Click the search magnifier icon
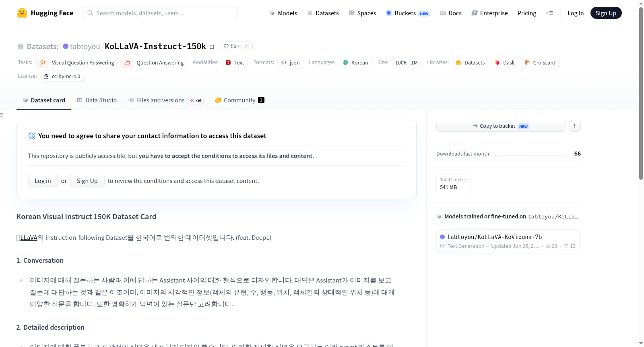The width and height of the screenshot is (644, 347). pyautogui.click(x=90, y=13)
